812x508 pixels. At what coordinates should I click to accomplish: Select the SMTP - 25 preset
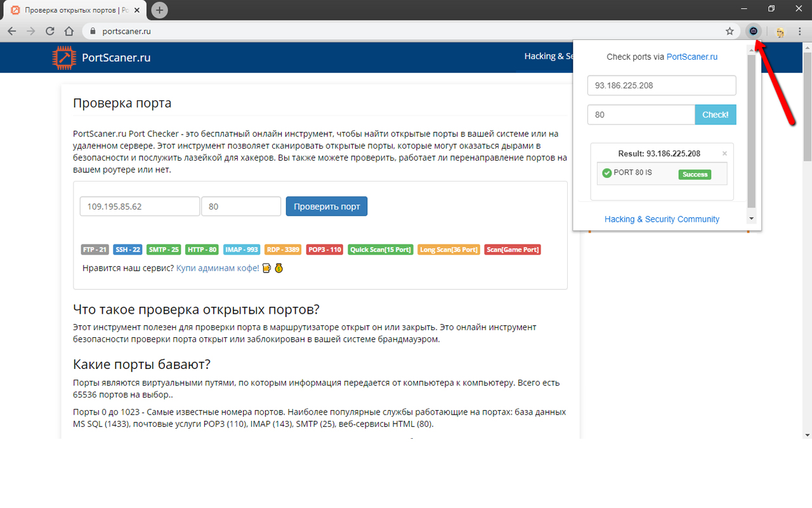coord(164,250)
